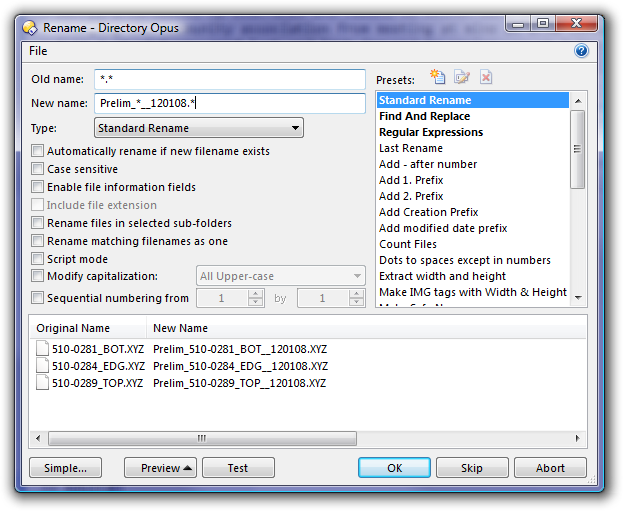Click file icon for 510-0289_TOP.XYZ
623x511 pixels.
[x=42, y=383]
